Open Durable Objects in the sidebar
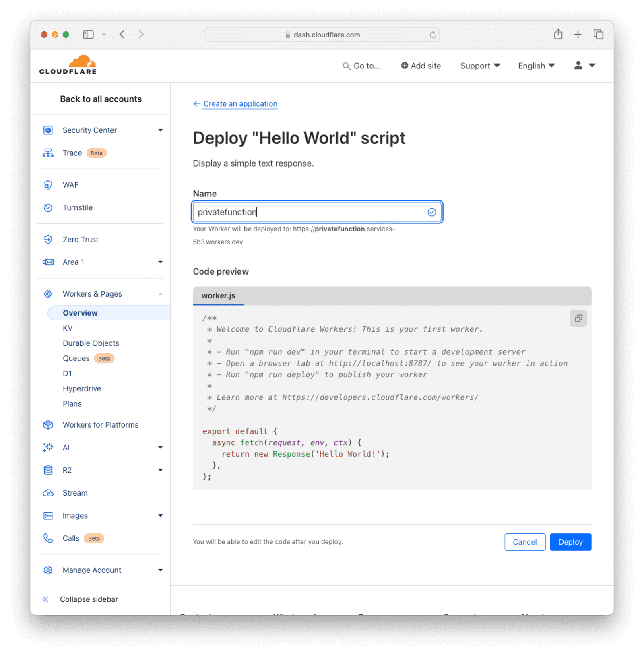Screen dimensions: 644x655 click(x=91, y=343)
